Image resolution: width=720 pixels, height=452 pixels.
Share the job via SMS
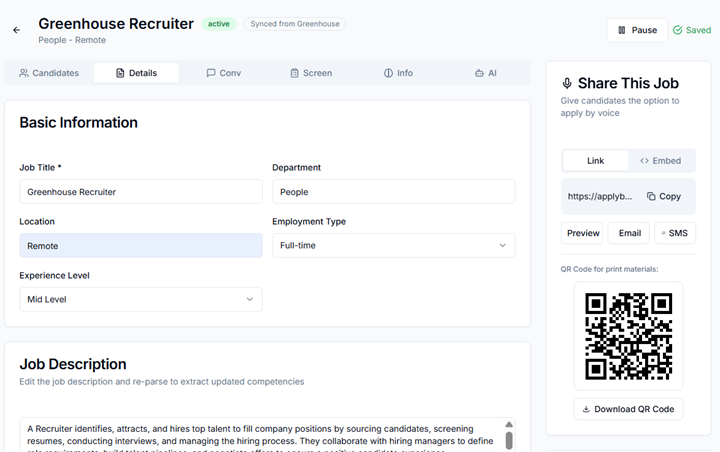point(675,233)
